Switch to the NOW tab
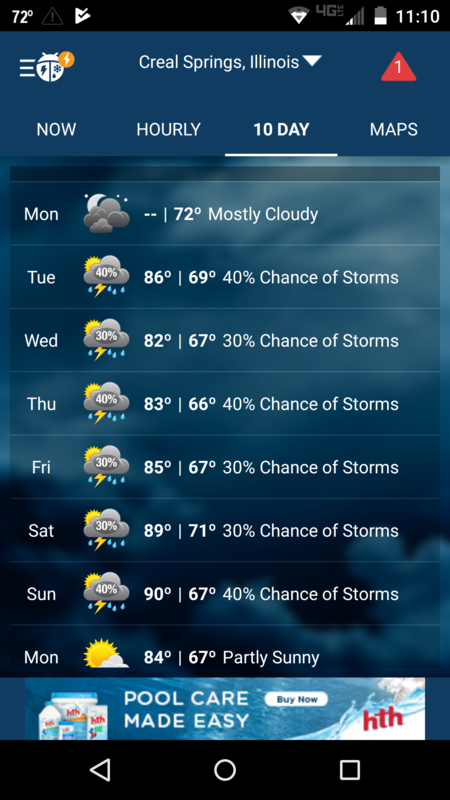450x800 pixels. [x=56, y=129]
